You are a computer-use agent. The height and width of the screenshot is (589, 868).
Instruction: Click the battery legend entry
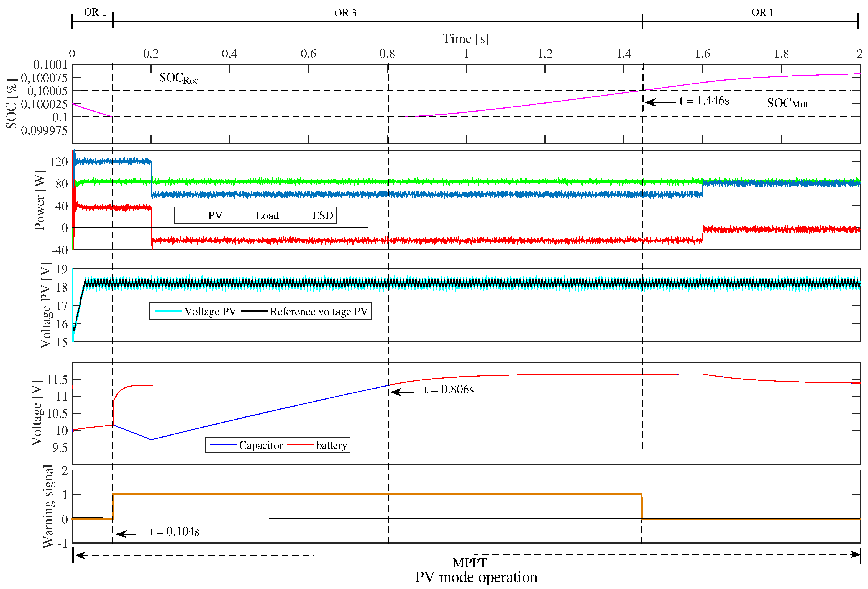331,445
